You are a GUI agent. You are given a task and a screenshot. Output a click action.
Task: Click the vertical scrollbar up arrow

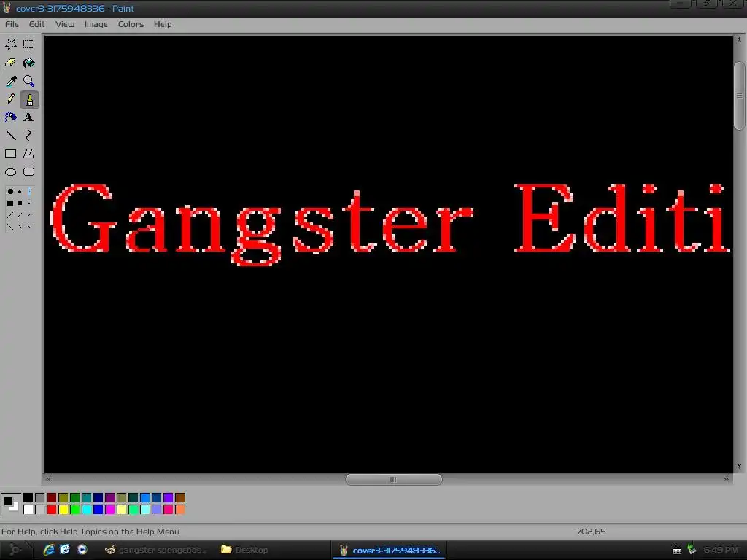pos(740,39)
